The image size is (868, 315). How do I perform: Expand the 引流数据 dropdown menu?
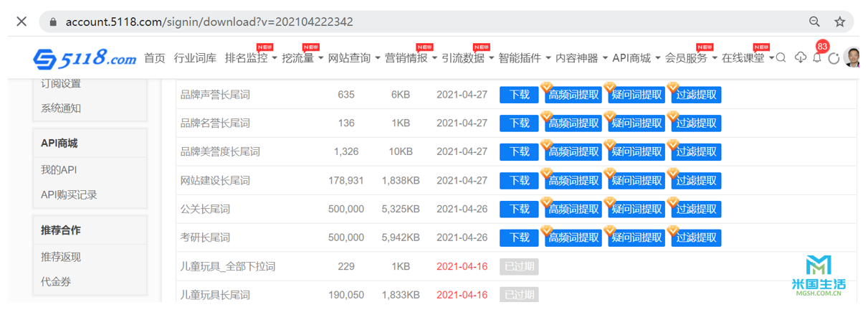(467, 58)
